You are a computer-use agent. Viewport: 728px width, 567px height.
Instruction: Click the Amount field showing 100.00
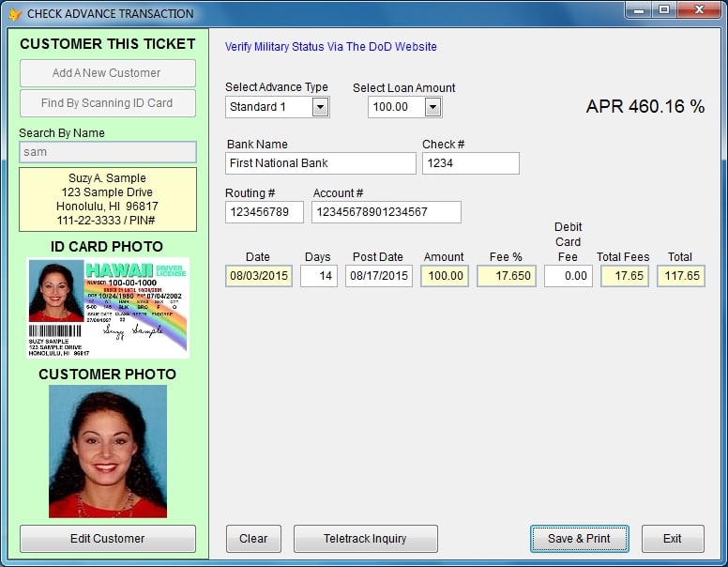click(445, 276)
